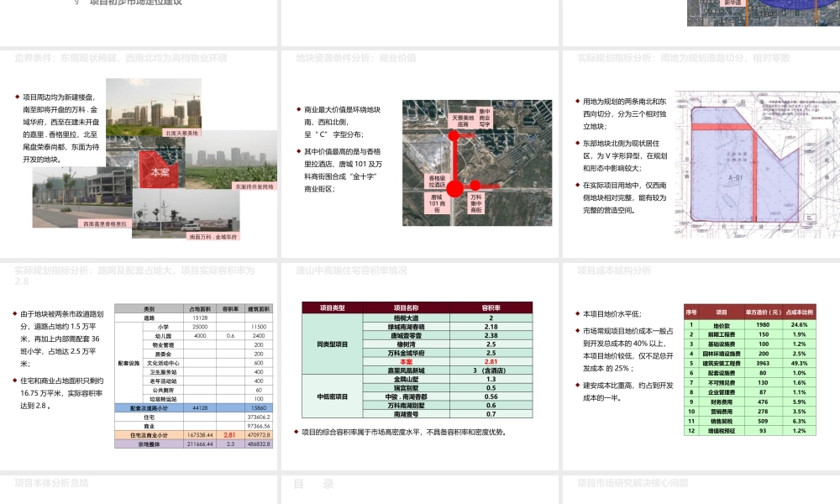
Task: Click the 香格里拉酒店 map label
Action: pos(437,181)
